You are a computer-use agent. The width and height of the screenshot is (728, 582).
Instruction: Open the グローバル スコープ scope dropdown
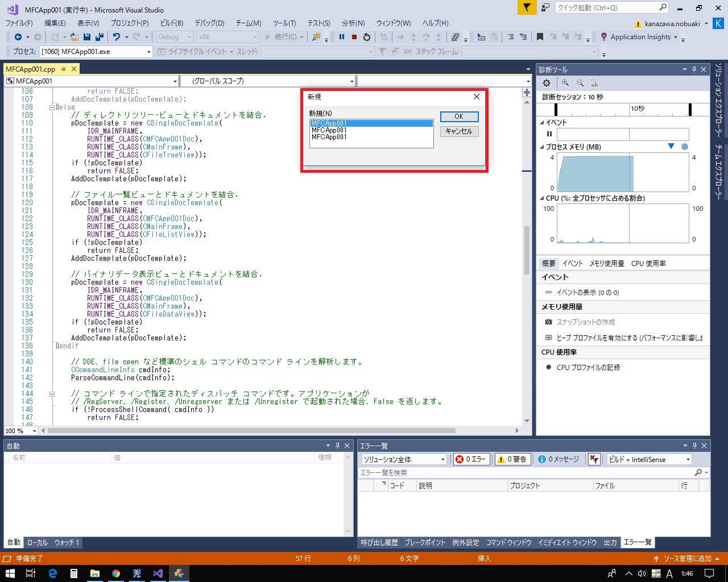[x=351, y=81]
